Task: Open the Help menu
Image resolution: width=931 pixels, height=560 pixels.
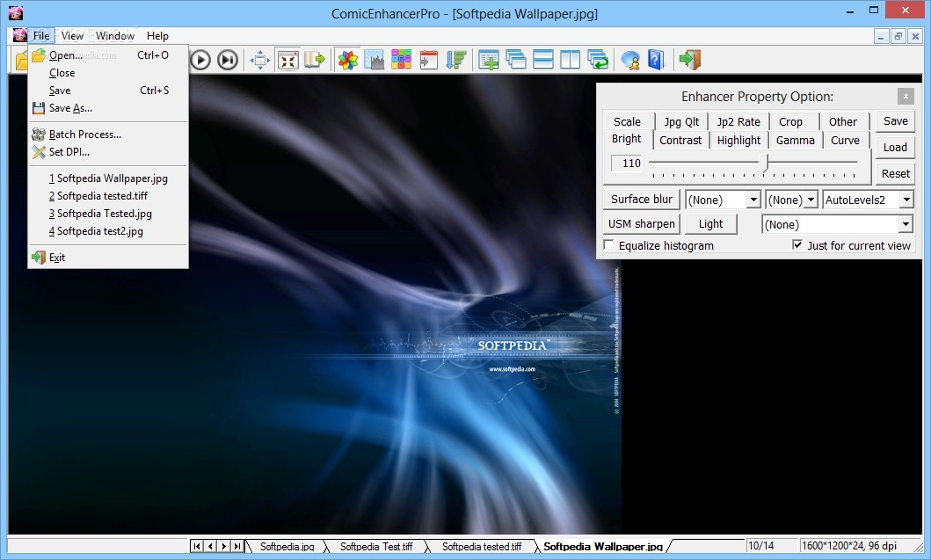Action: (157, 36)
